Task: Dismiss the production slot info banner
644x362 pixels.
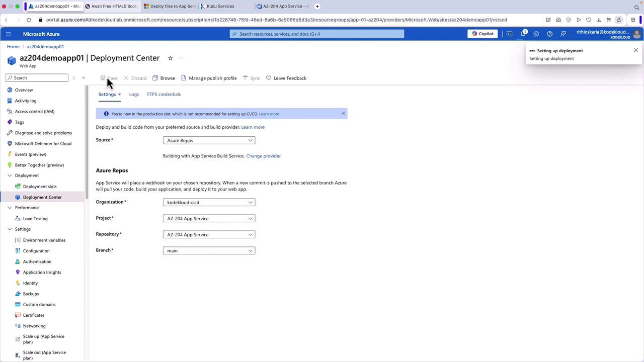Action: pos(343,113)
